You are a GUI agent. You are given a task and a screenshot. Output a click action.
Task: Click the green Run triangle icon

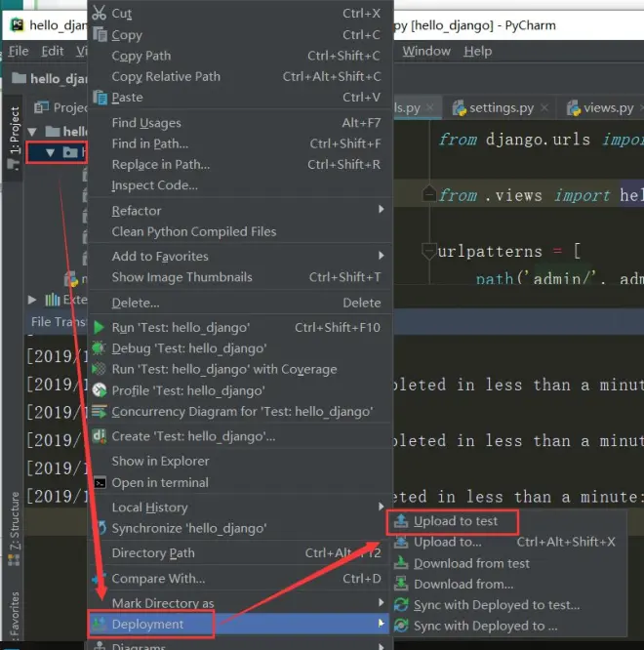[x=100, y=328]
